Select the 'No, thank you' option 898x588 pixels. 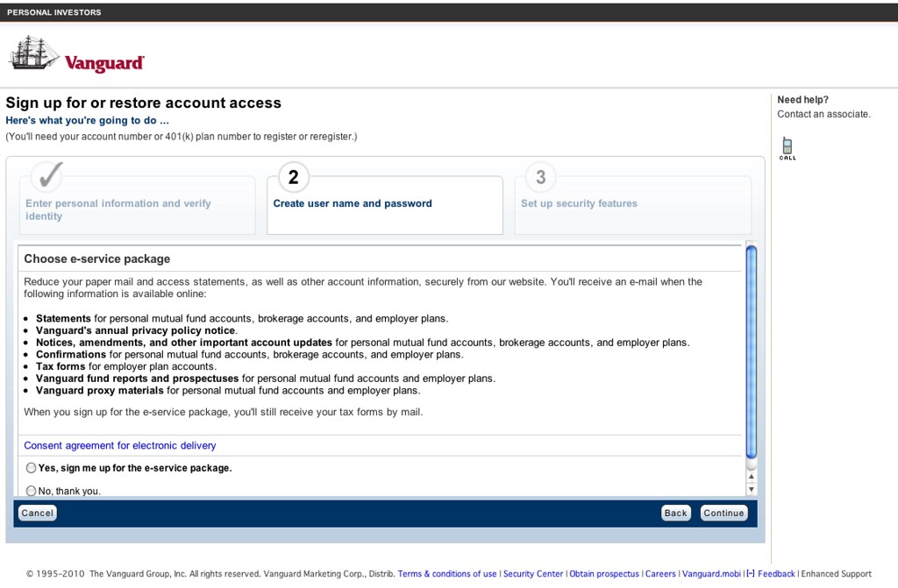31,490
